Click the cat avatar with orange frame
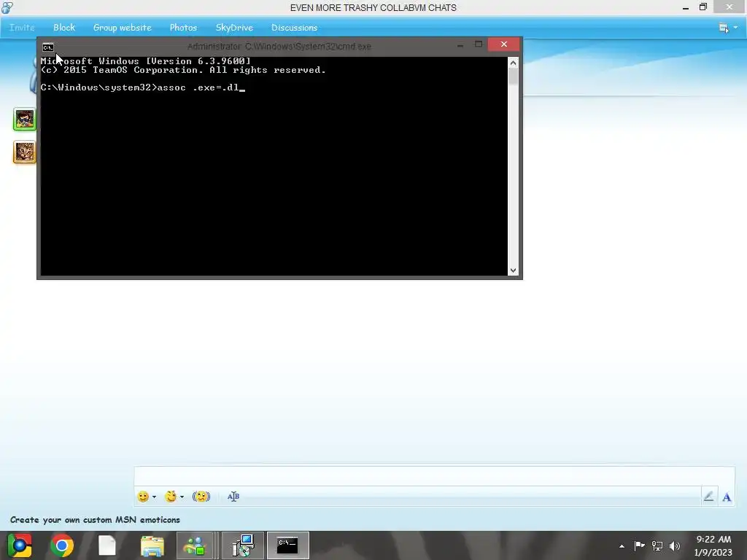This screenshot has height=560, width=747. [24, 152]
